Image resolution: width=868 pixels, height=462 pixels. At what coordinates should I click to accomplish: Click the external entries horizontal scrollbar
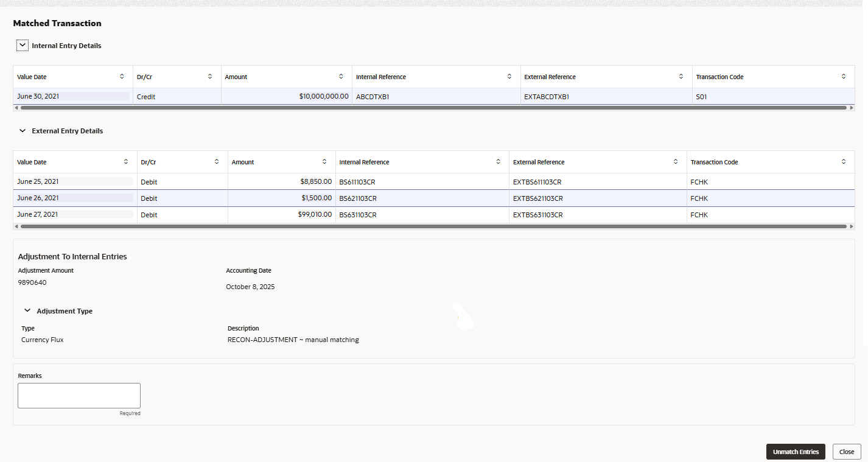[433, 226]
